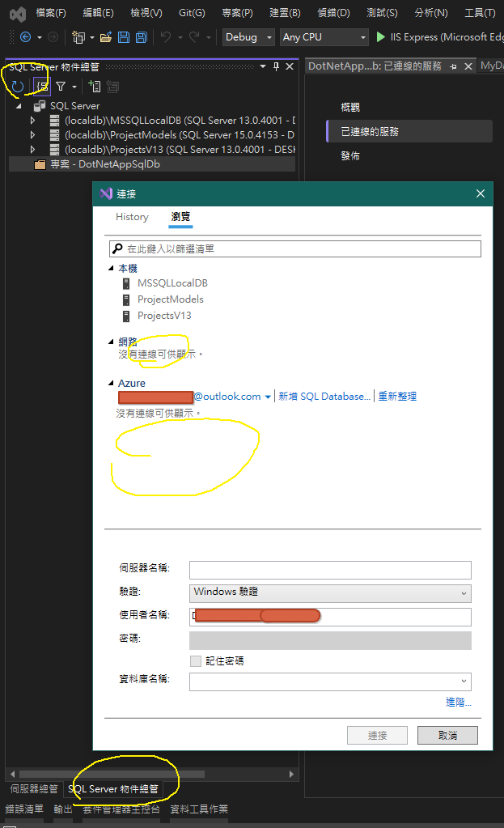Click the 進階... advanced link
Viewport: 504px width, 828px height.
(x=459, y=703)
